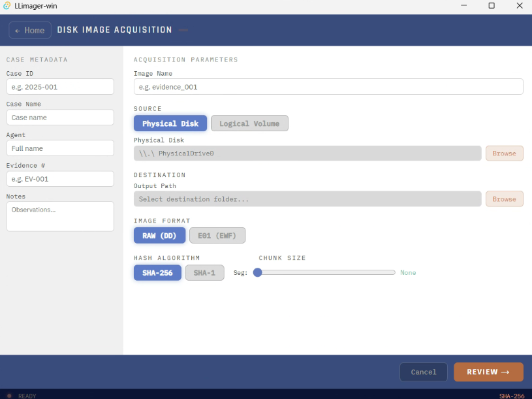The height and width of the screenshot is (399, 532).
Task: Focus the Case ID input field
Action: pos(61,87)
